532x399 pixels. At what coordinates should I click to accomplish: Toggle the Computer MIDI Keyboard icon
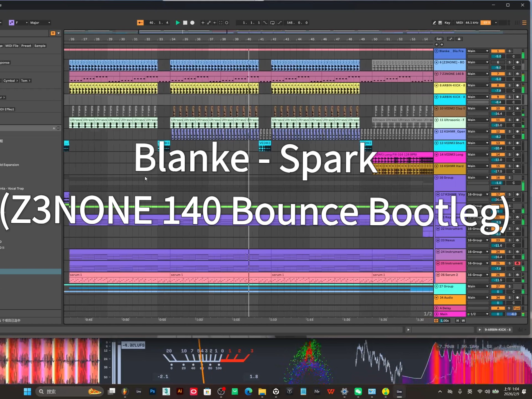click(x=440, y=23)
